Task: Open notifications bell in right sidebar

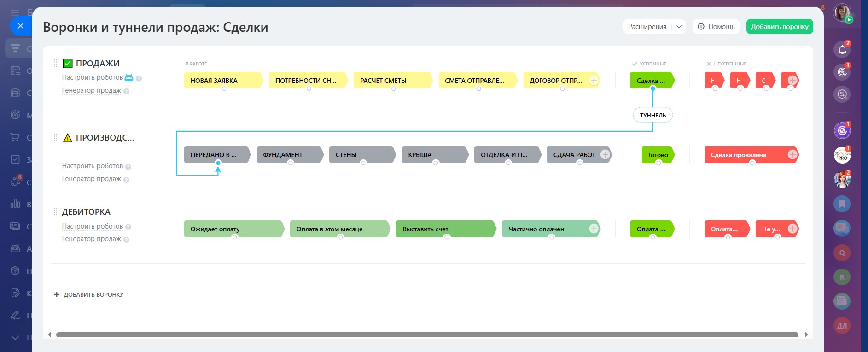Action: click(842, 49)
